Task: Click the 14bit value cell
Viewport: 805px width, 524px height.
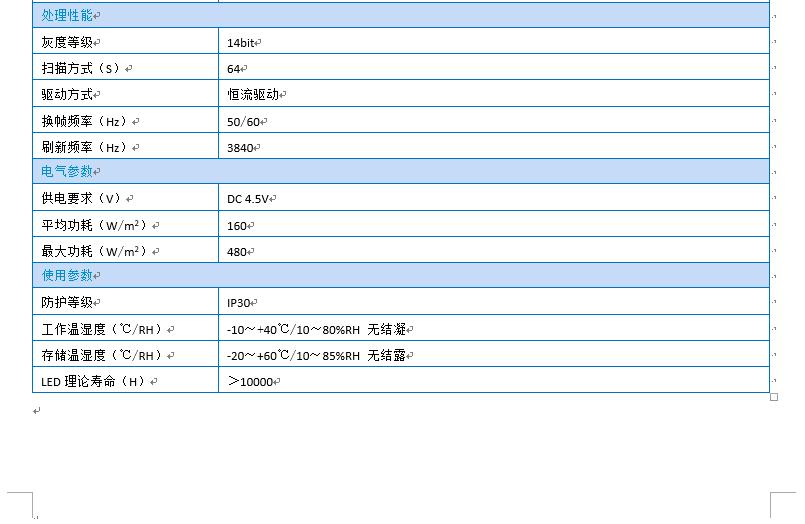Action: pos(241,43)
